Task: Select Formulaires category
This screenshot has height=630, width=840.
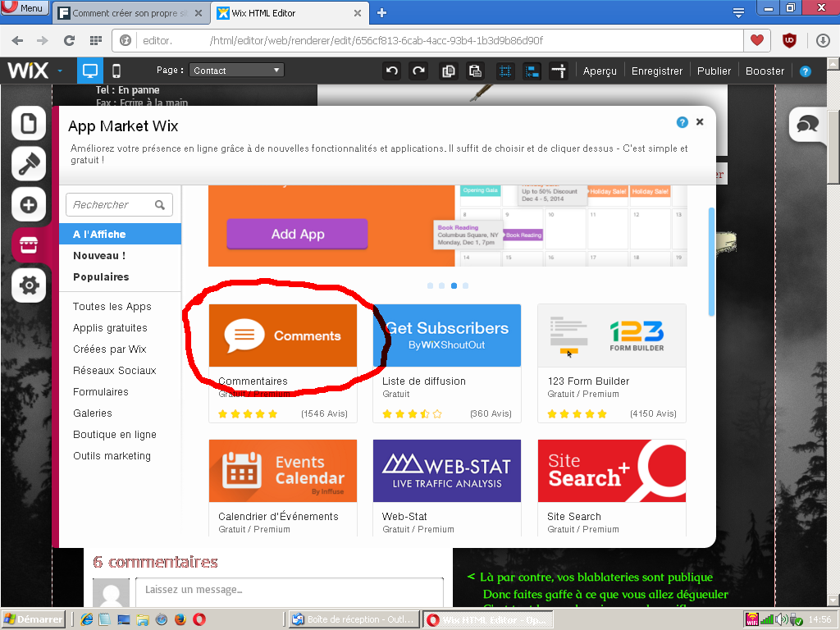Action: coord(101,392)
